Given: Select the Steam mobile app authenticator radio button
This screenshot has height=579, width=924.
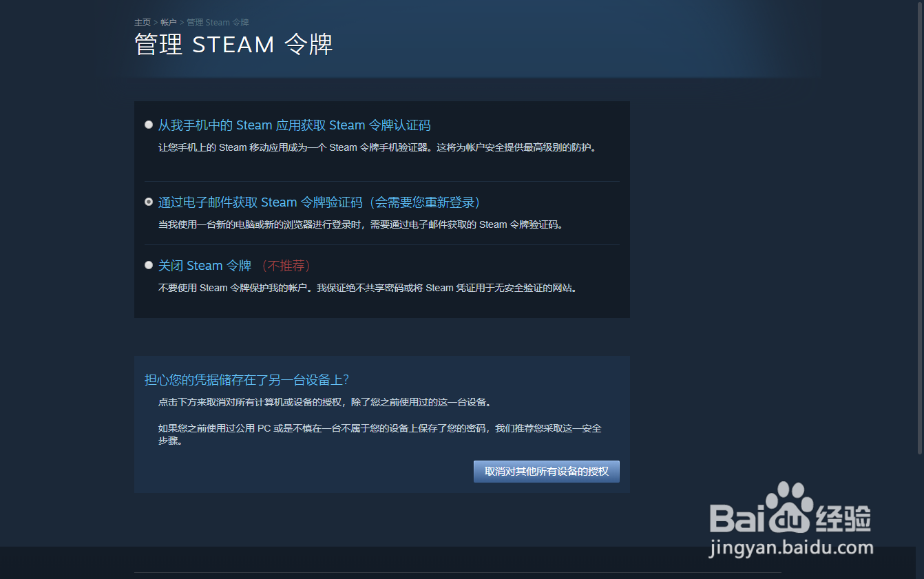Looking at the screenshot, I should point(149,125).
